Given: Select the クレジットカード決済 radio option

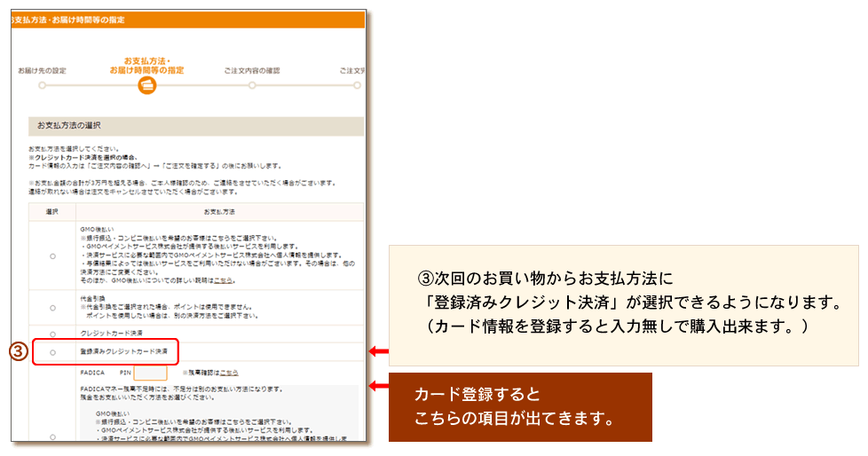Looking at the screenshot, I should pyautogui.click(x=52, y=334).
